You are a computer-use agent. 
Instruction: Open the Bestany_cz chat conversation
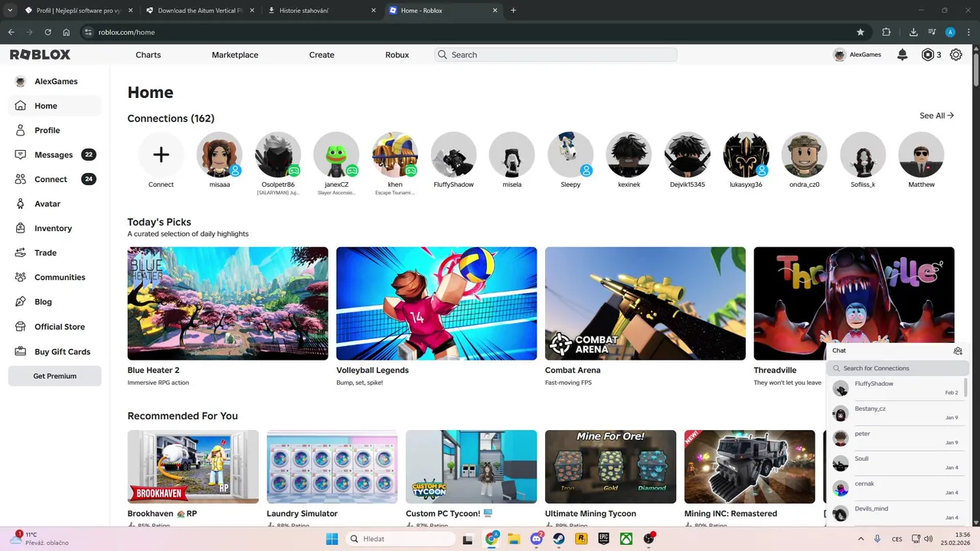[x=895, y=413]
